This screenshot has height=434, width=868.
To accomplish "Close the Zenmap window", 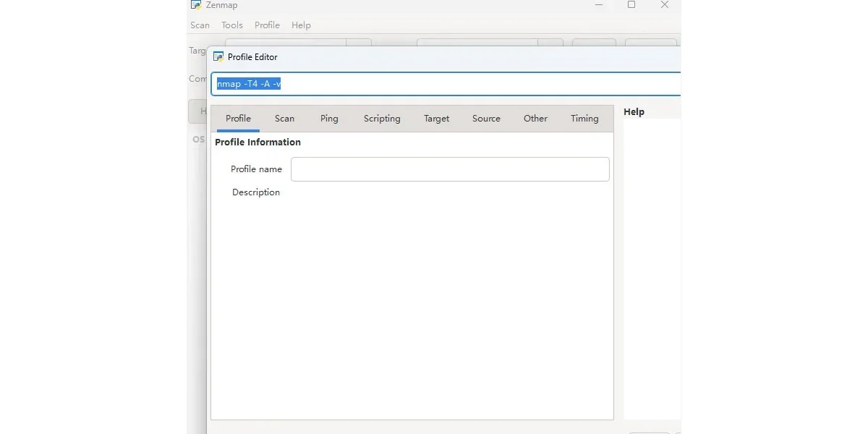I will coord(665,5).
